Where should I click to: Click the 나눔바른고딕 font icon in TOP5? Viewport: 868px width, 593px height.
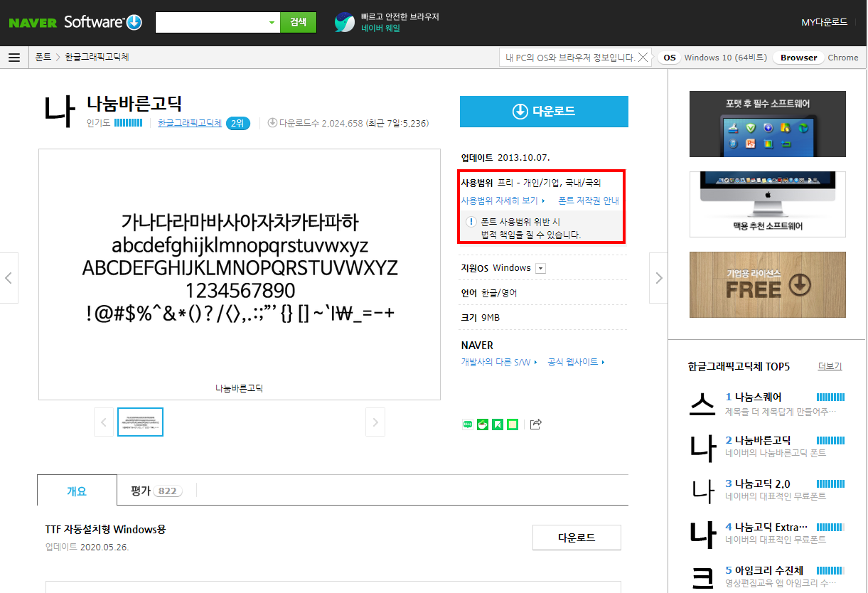702,447
